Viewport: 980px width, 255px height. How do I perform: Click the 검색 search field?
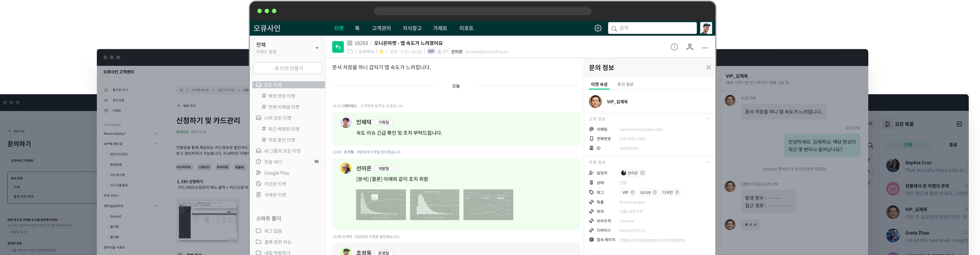tap(652, 28)
